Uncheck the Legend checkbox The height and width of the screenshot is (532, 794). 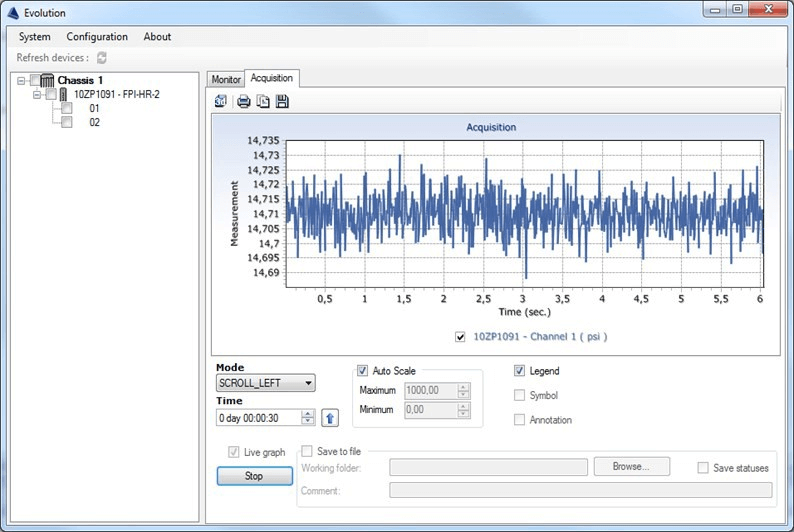tap(519, 371)
